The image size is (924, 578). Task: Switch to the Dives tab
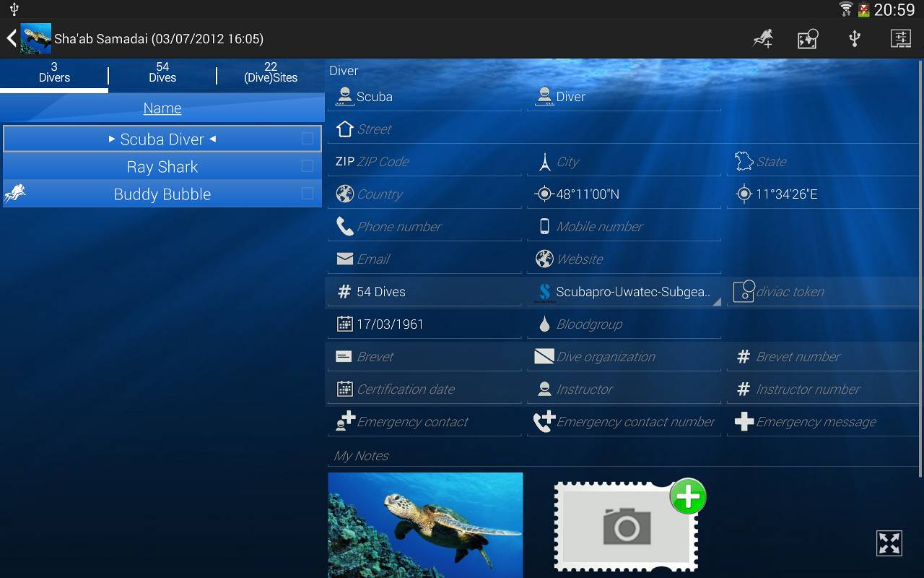pyautogui.click(x=162, y=72)
